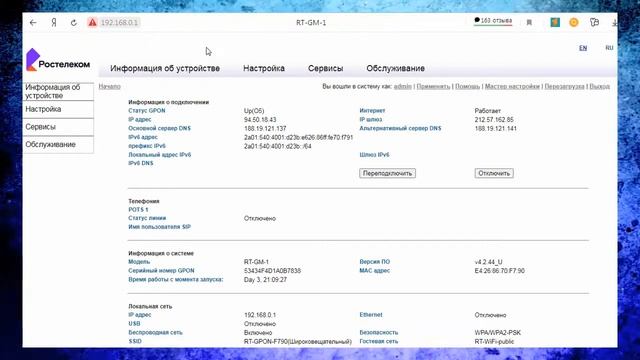Click the GPON serial number value
This screenshot has width=640, height=360.
point(272,271)
